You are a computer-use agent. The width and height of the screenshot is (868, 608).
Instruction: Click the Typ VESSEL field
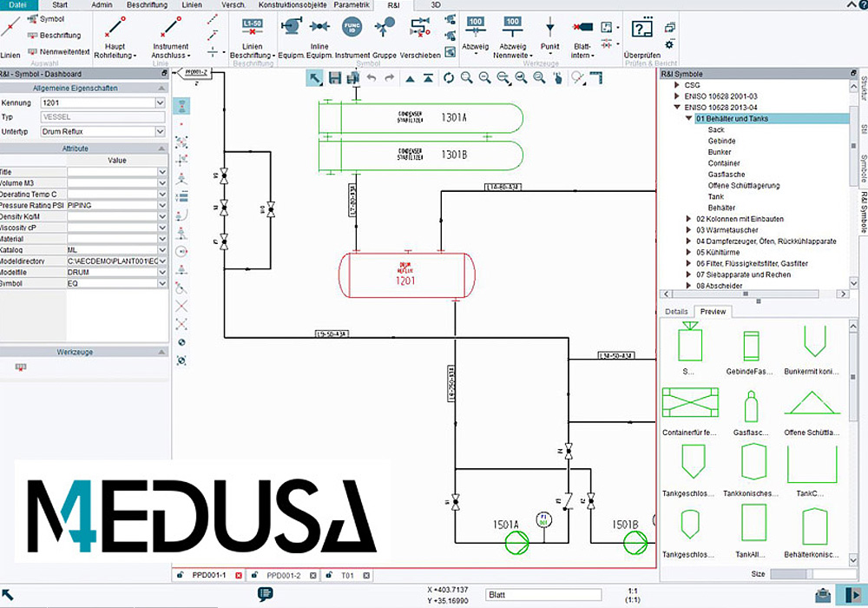(x=102, y=117)
